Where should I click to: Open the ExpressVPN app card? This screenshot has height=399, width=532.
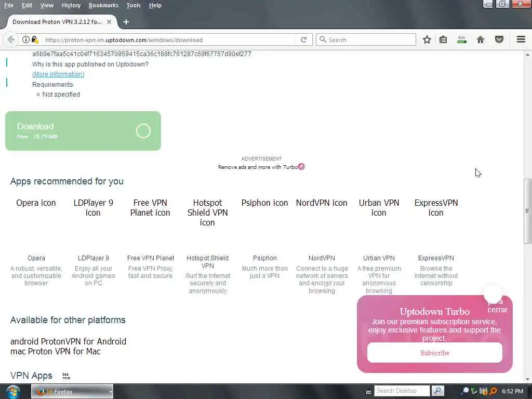pos(436,242)
